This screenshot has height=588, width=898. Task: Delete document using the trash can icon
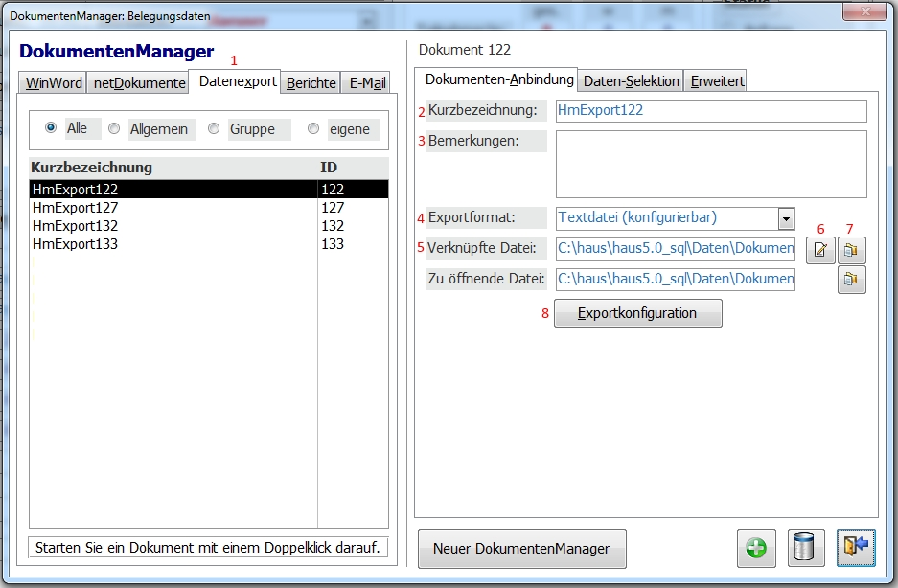pos(806,549)
